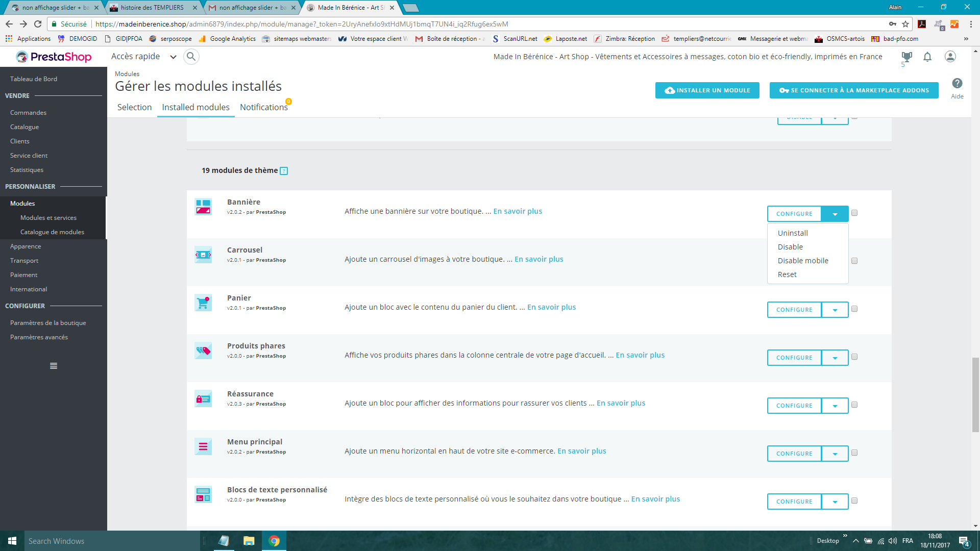Go back with the browser back arrow
980x551 pixels.
point(9,24)
